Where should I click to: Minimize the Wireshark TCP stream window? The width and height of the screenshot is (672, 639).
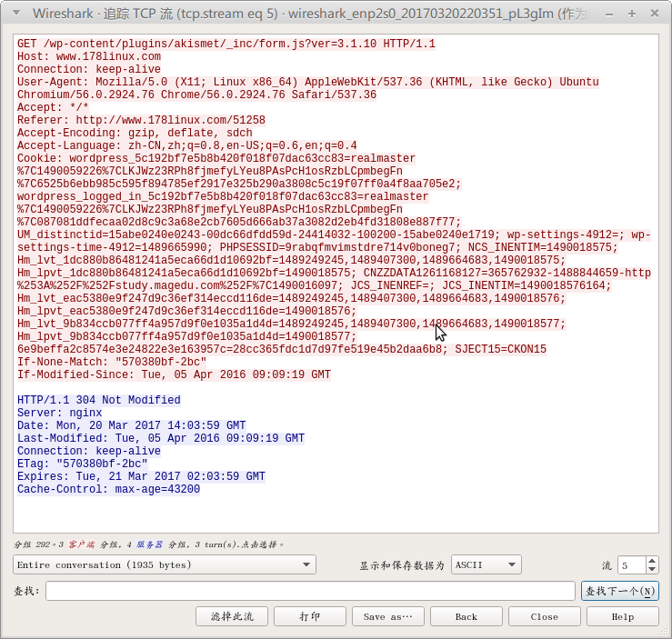coord(609,15)
